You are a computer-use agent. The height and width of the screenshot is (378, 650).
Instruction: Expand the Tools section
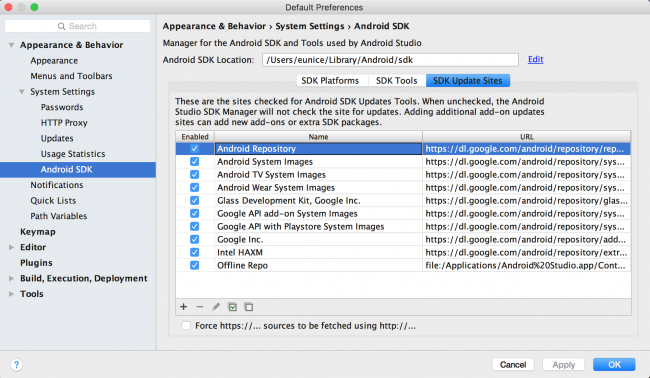pos(12,294)
